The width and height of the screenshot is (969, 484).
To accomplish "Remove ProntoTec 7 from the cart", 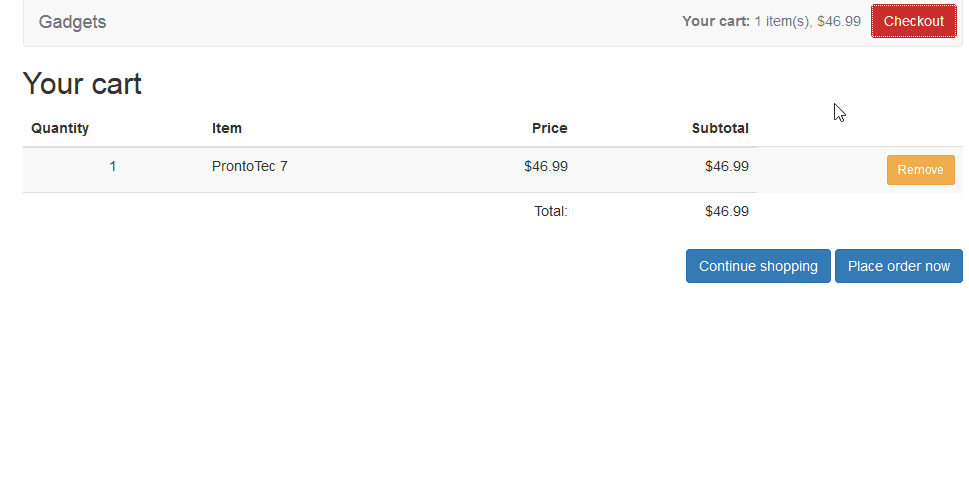I will 920,170.
